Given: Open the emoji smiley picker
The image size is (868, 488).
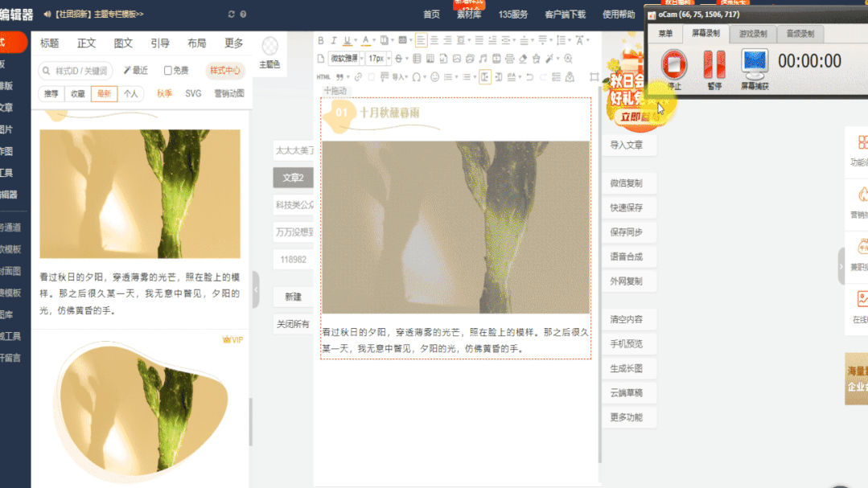Looking at the screenshot, I should (x=435, y=77).
